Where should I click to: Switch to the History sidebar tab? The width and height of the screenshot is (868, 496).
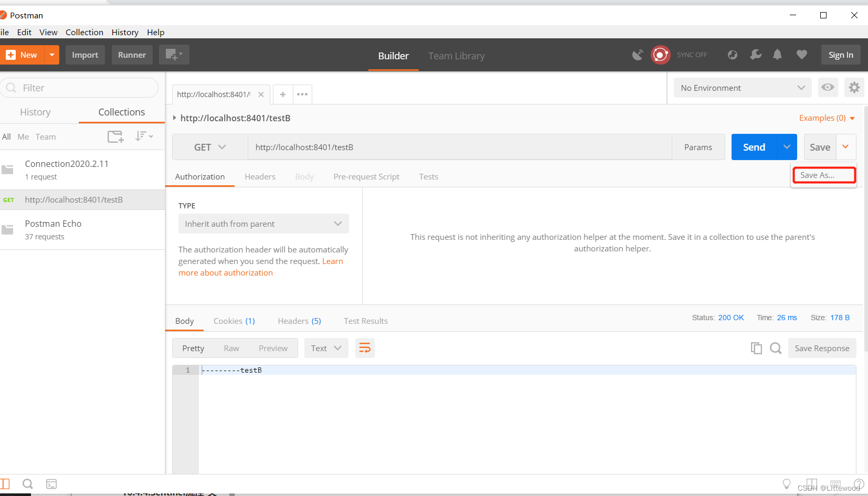click(35, 112)
